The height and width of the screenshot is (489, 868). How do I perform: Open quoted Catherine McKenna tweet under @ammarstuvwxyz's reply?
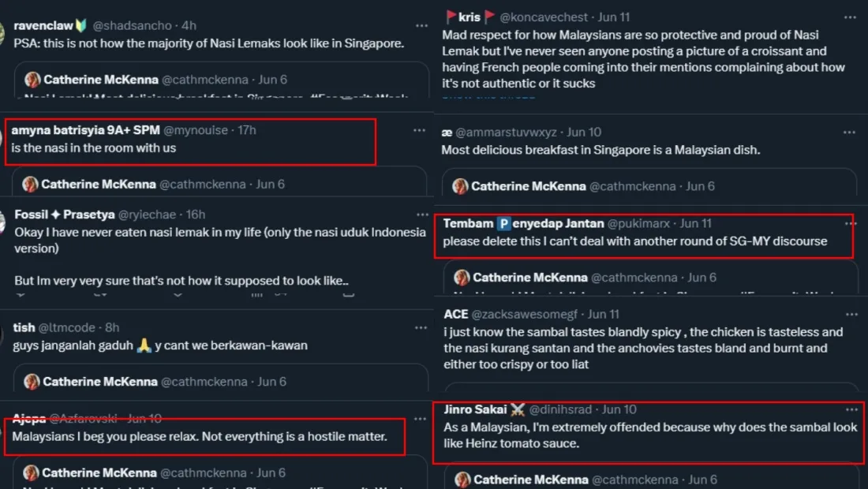[x=649, y=186]
